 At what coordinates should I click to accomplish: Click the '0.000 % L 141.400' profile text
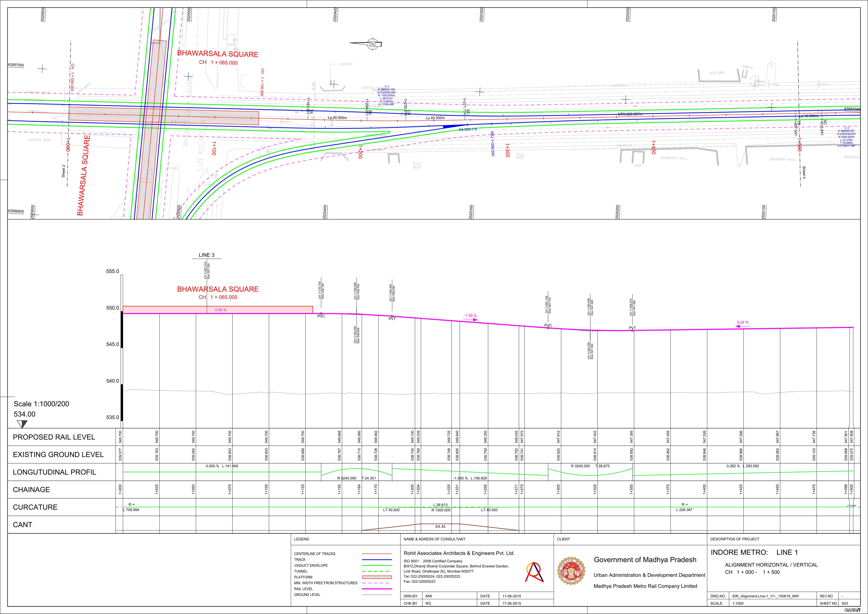tap(222, 466)
